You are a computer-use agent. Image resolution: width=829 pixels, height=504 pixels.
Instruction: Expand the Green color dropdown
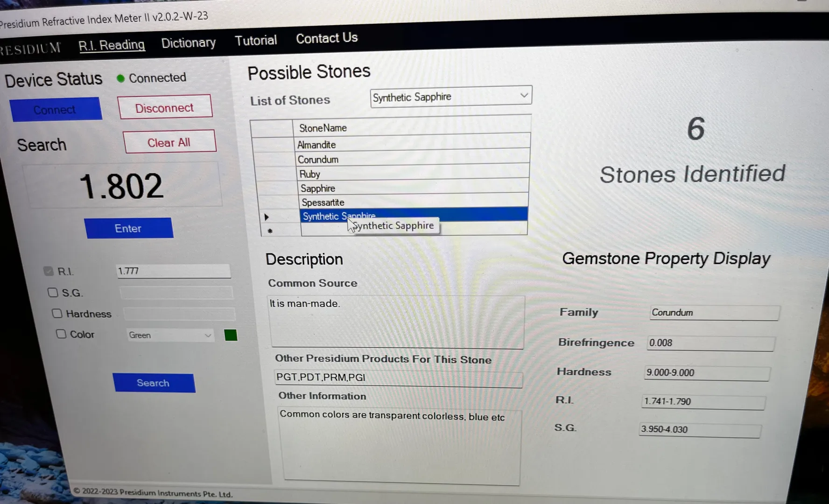[208, 335]
